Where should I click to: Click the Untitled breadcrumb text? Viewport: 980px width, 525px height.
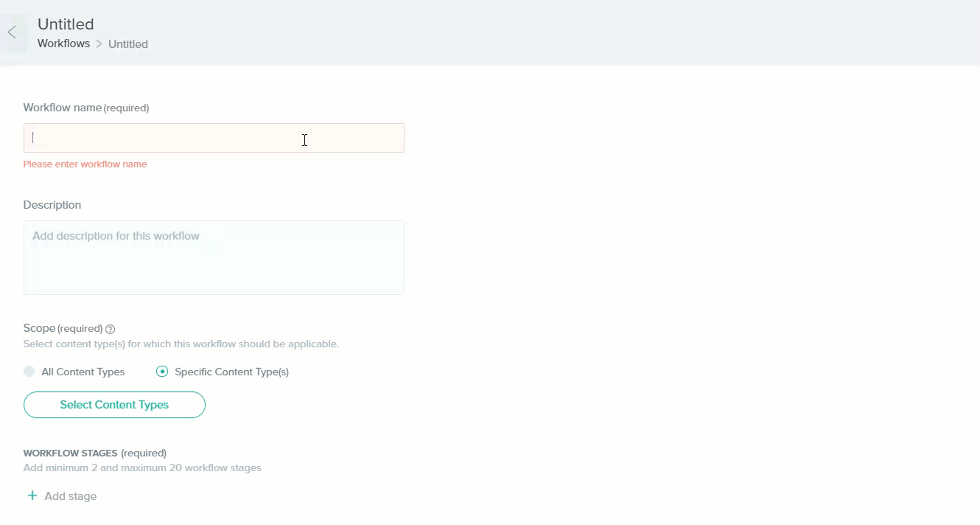coord(128,44)
